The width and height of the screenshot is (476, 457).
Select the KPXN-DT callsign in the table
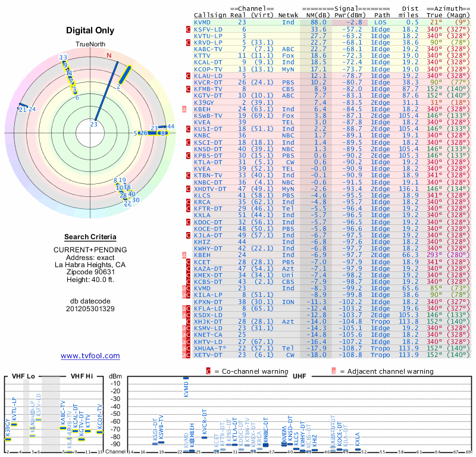pos(208,302)
